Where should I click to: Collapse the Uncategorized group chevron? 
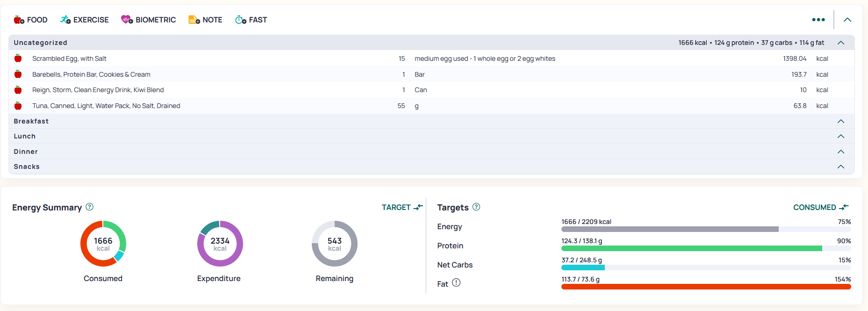(841, 43)
